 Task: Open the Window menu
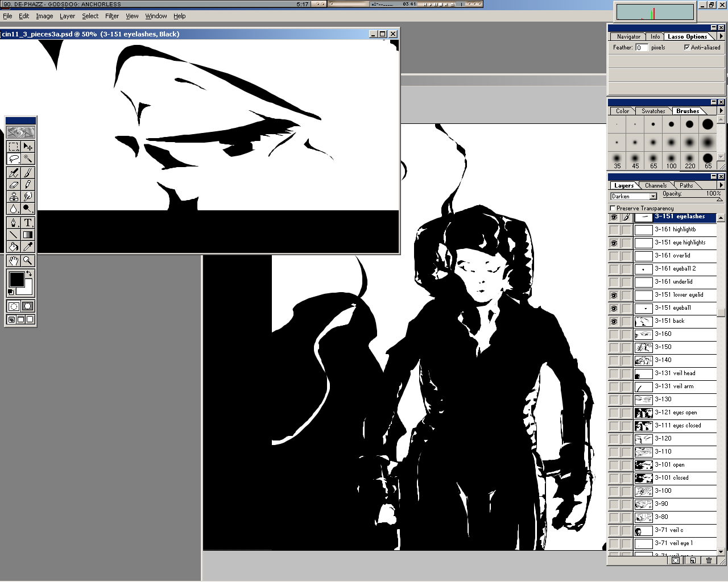tap(156, 16)
